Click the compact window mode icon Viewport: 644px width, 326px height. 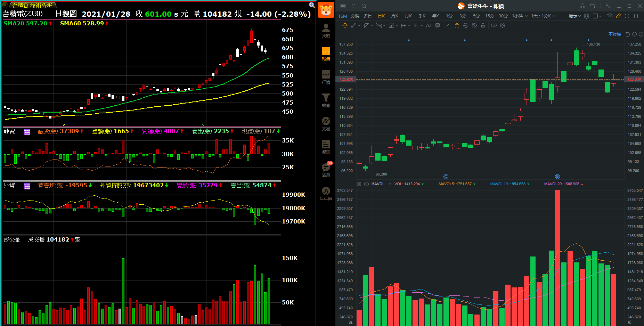(x=608, y=6)
